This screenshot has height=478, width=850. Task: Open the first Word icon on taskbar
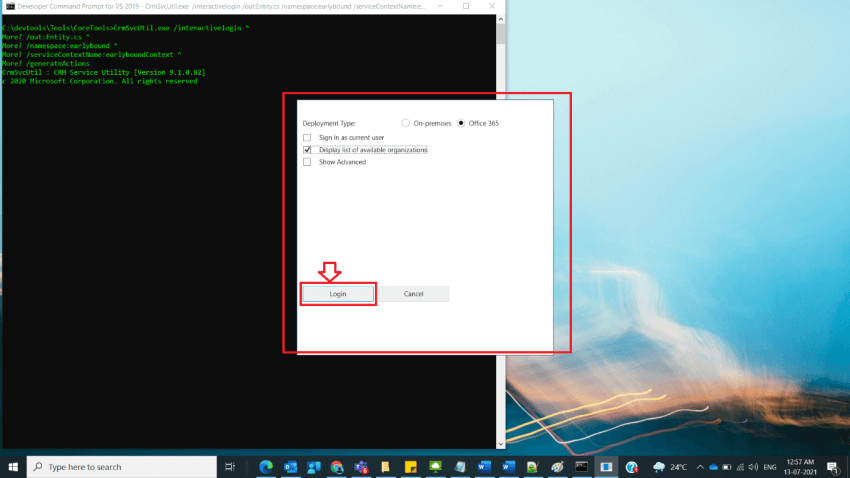point(484,467)
